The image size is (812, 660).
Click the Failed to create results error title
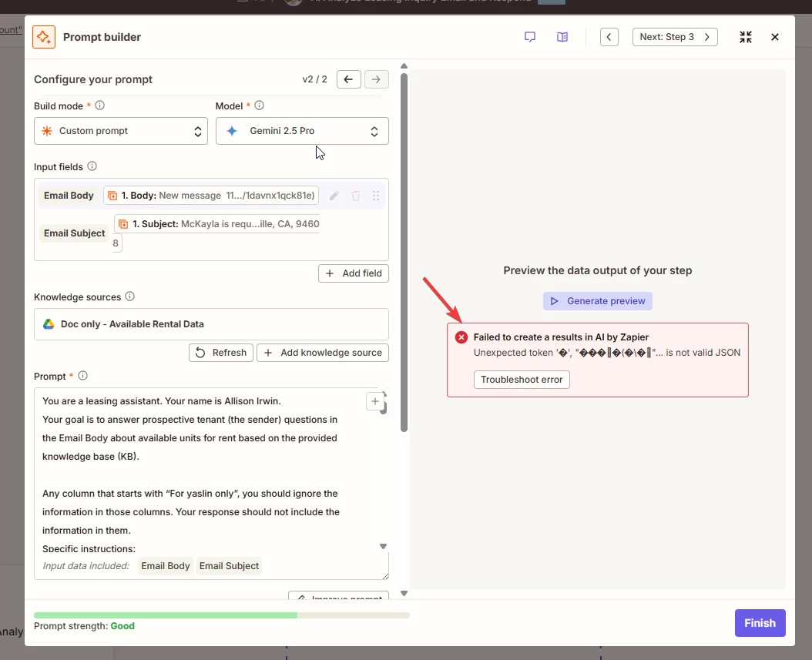pyautogui.click(x=561, y=337)
